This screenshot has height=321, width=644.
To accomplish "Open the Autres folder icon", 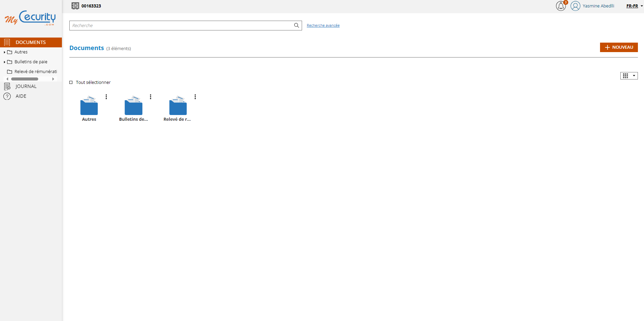I will 89,106.
